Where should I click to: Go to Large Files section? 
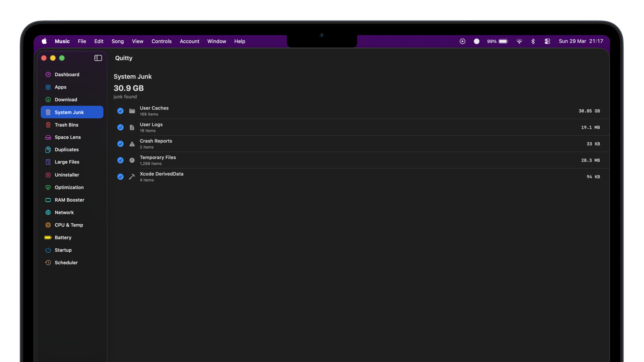click(x=67, y=162)
